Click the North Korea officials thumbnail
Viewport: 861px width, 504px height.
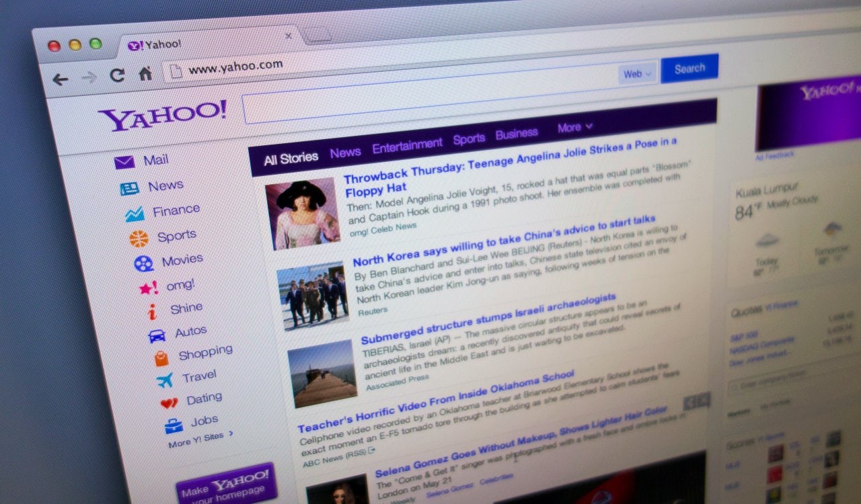pos(313,296)
